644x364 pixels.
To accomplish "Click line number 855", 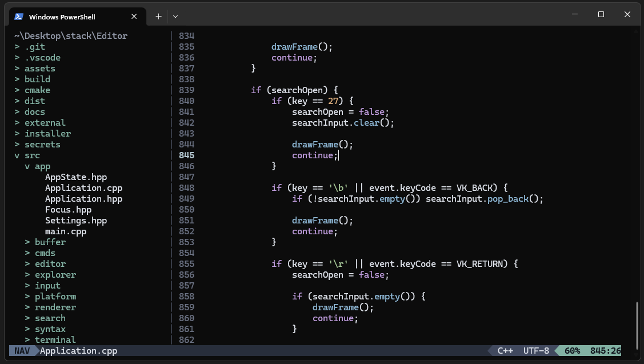I will click(x=186, y=264).
